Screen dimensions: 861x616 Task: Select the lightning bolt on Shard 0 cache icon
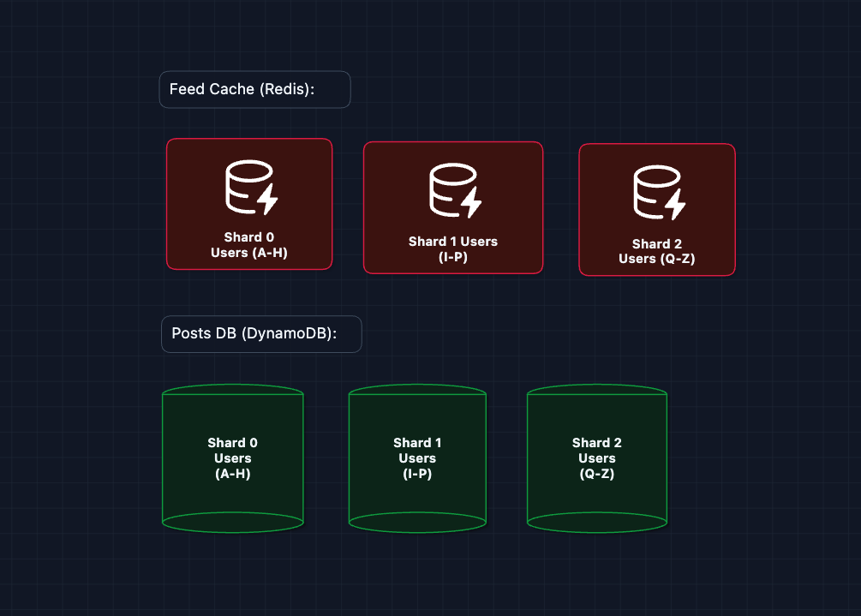tap(267, 200)
